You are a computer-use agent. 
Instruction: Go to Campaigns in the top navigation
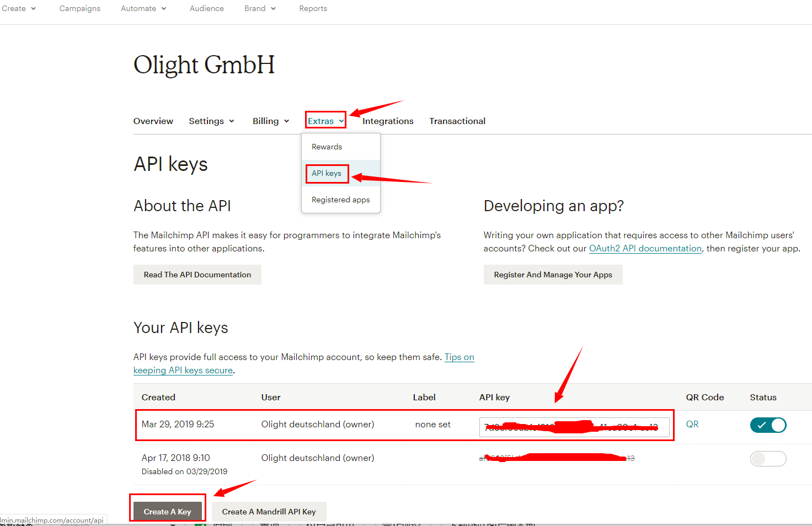(80, 8)
